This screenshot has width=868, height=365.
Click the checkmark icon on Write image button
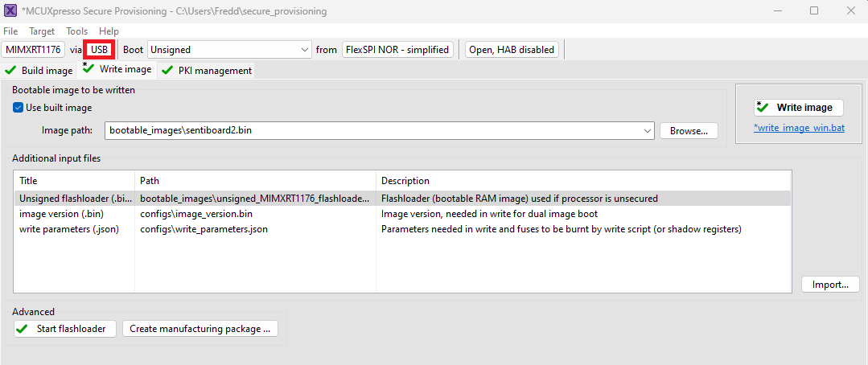(763, 107)
